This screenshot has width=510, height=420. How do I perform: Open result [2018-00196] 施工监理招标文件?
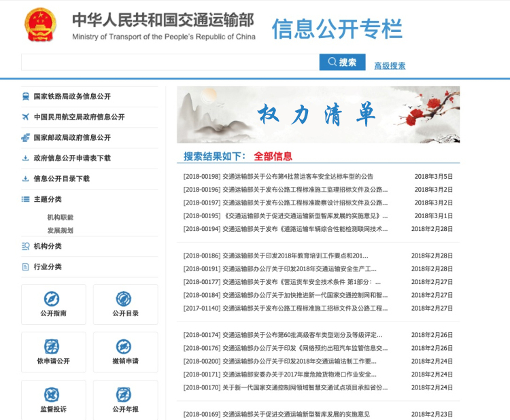(285, 190)
